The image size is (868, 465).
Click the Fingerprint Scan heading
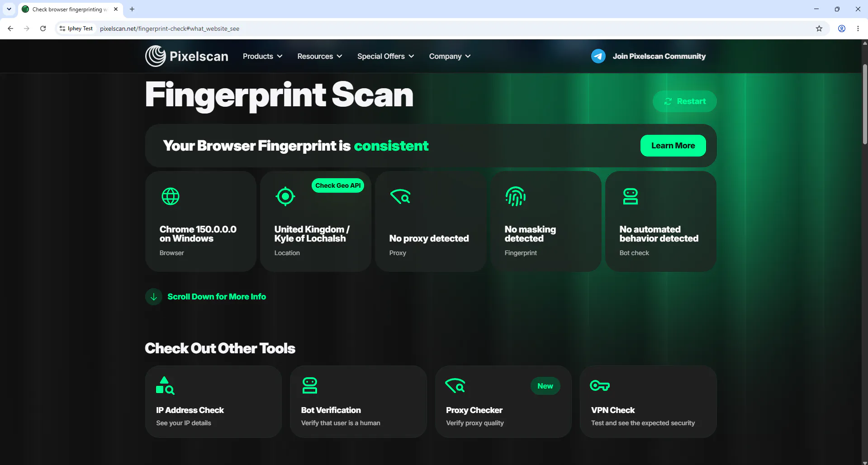click(x=279, y=95)
